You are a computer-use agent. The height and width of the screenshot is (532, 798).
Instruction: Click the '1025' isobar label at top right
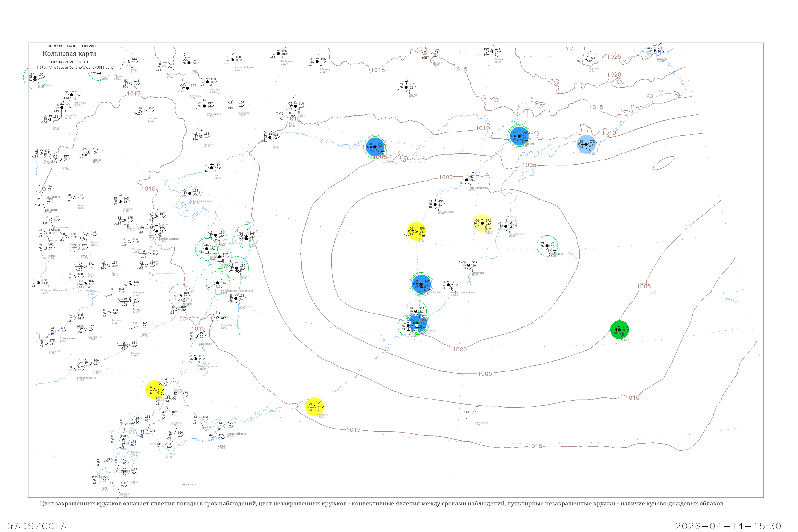pyautogui.click(x=614, y=57)
